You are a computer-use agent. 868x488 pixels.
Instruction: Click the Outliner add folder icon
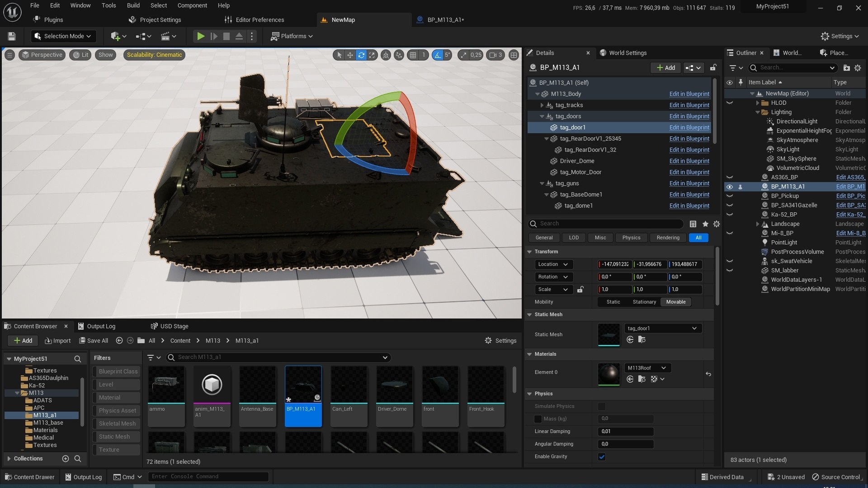click(x=846, y=68)
